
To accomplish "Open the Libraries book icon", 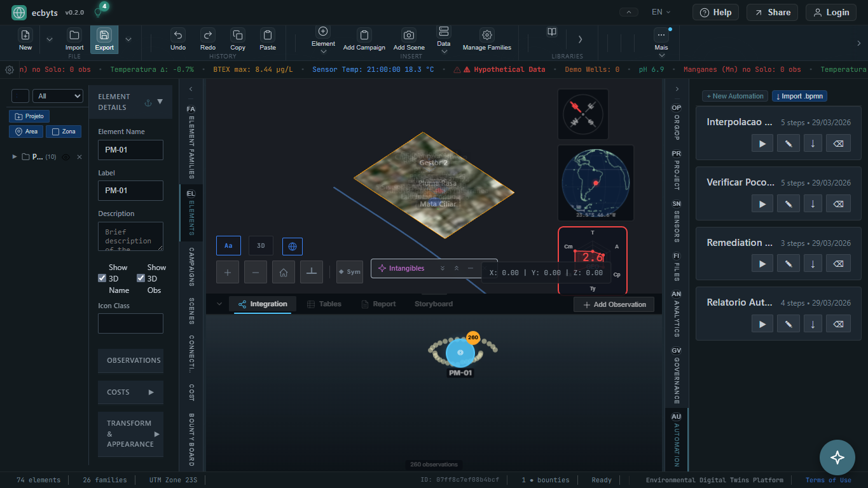I will click(552, 32).
